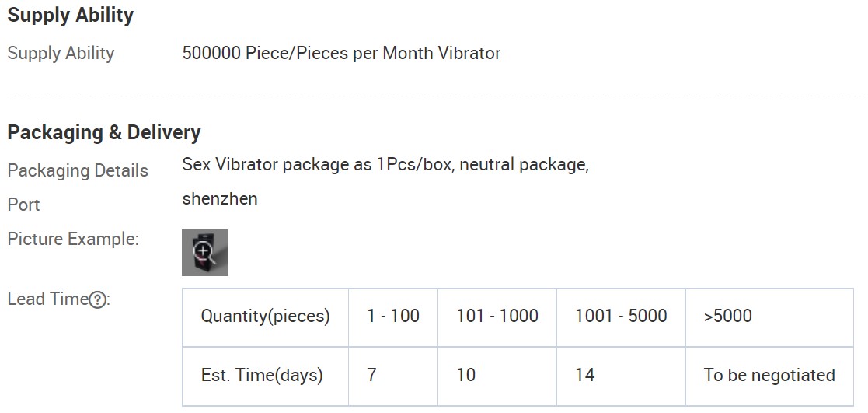
Task: Click the 1 - 100 quantity cell
Action: pos(393,317)
